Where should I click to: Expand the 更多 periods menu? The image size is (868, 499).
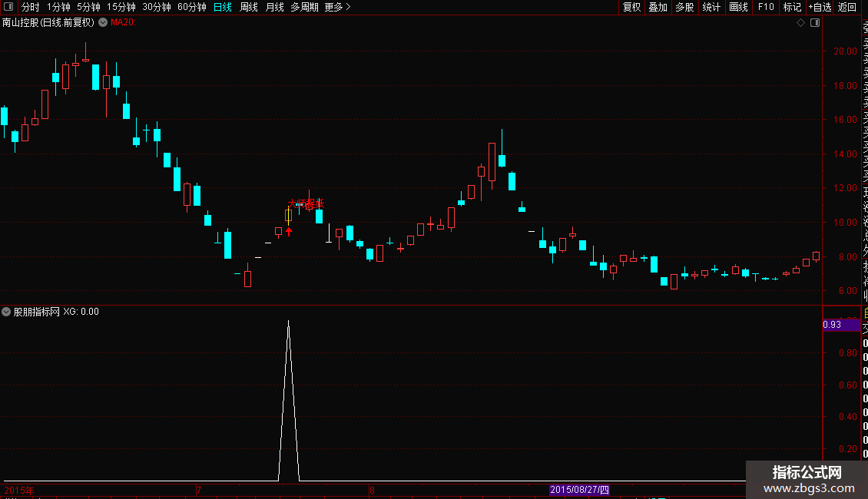tap(337, 7)
